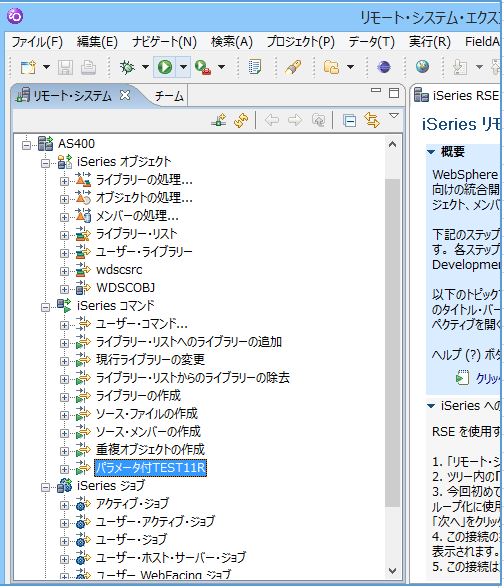Collapse the 概要 section triangle

pos(431,152)
